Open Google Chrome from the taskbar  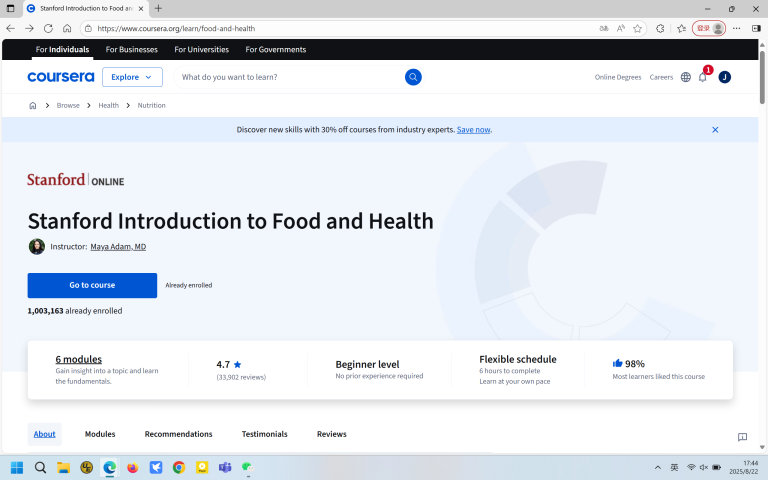tap(179, 468)
